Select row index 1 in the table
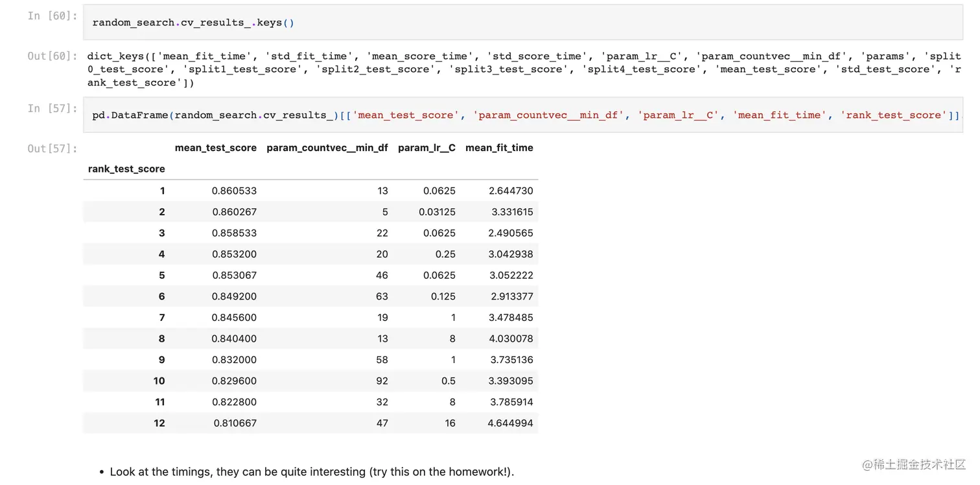Viewport: 980px width, 485px height. (162, 191)
